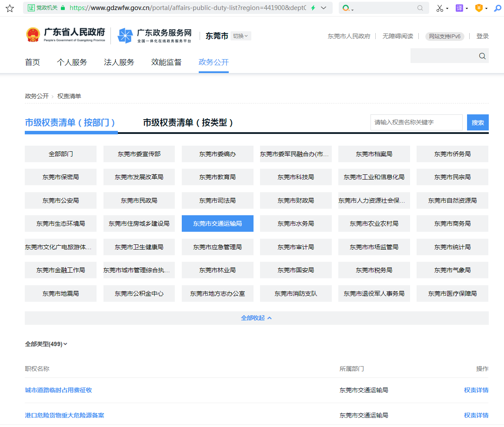The width and height of the screenshot is (504, 427).
Task: Select 东莞市民政局 department
Action: pyautogui.click(x=139, y=200)
